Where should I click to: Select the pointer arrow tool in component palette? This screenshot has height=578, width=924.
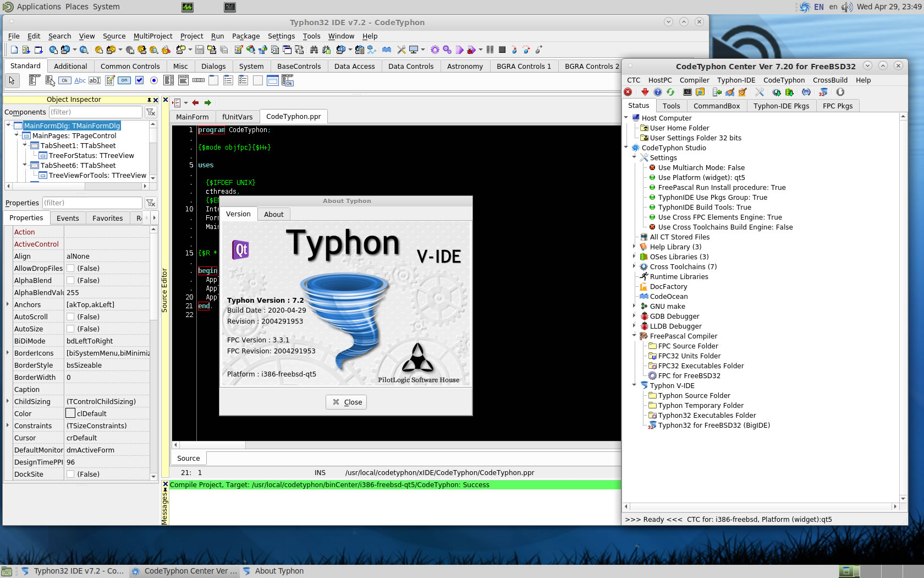[x=12, y=80]
